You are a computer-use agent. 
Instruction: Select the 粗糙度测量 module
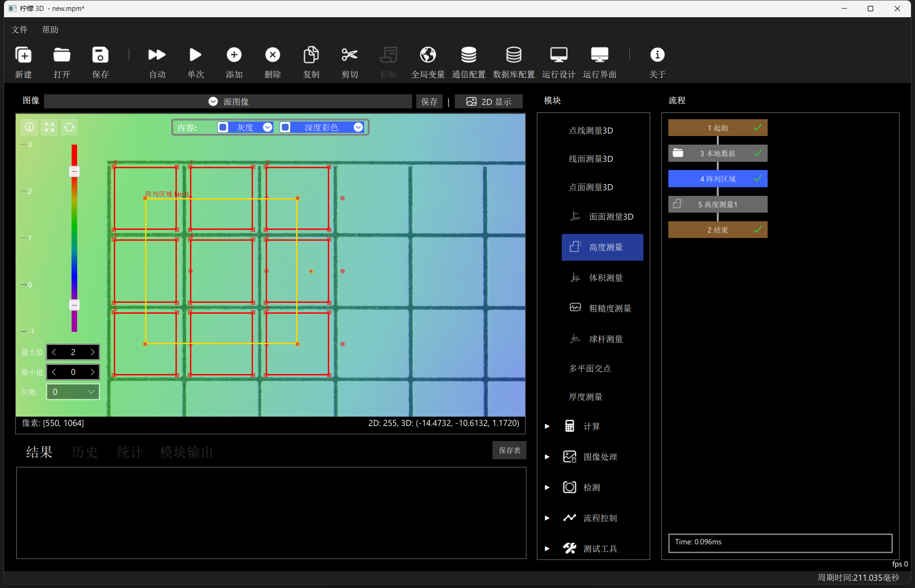point(602,308)
